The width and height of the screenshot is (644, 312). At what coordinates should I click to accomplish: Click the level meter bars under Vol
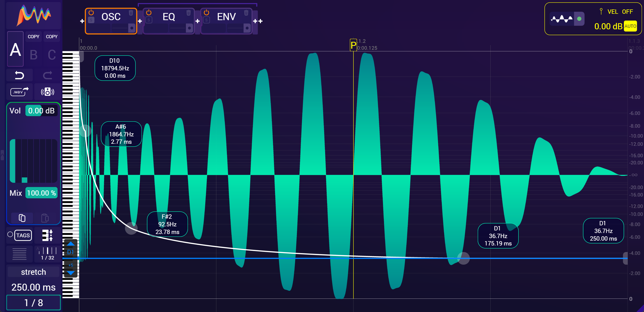[x=33, y=161]
